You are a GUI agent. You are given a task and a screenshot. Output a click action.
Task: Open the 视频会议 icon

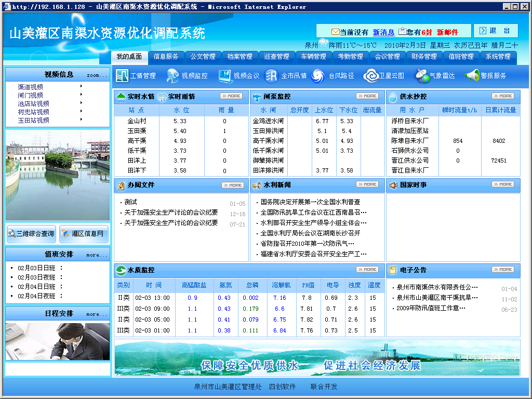[x=225, y=76]
